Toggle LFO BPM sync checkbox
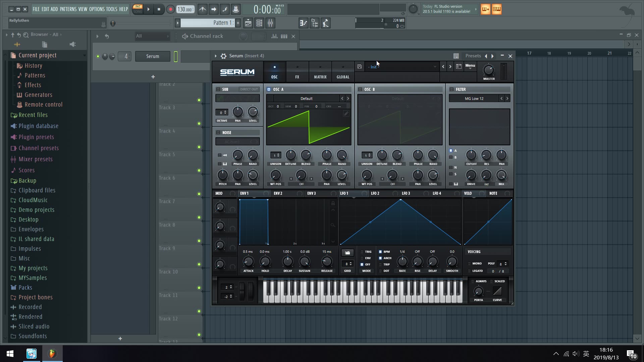Screen dimensions: 644x362 [380, 252]
